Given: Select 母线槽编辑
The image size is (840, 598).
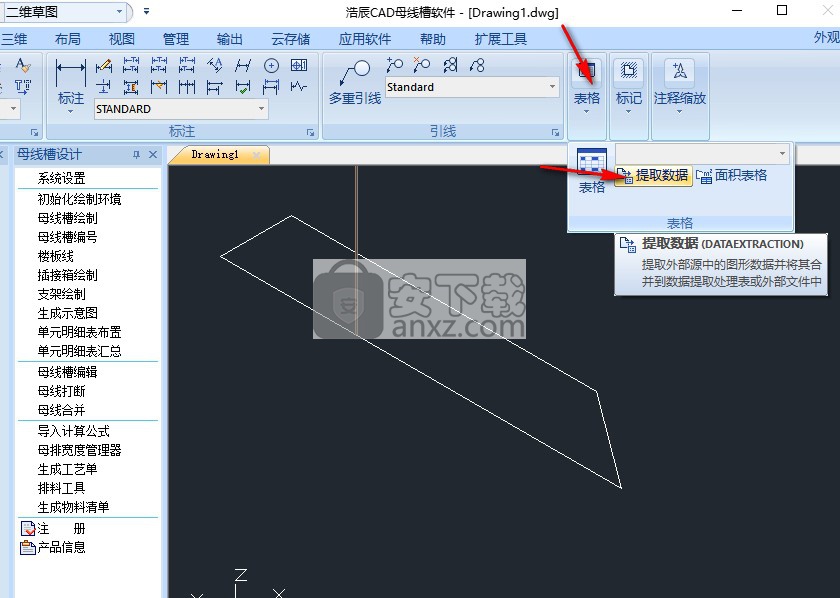Looking at the screenshot, I should pyautogui.click(x=68, y=372).
